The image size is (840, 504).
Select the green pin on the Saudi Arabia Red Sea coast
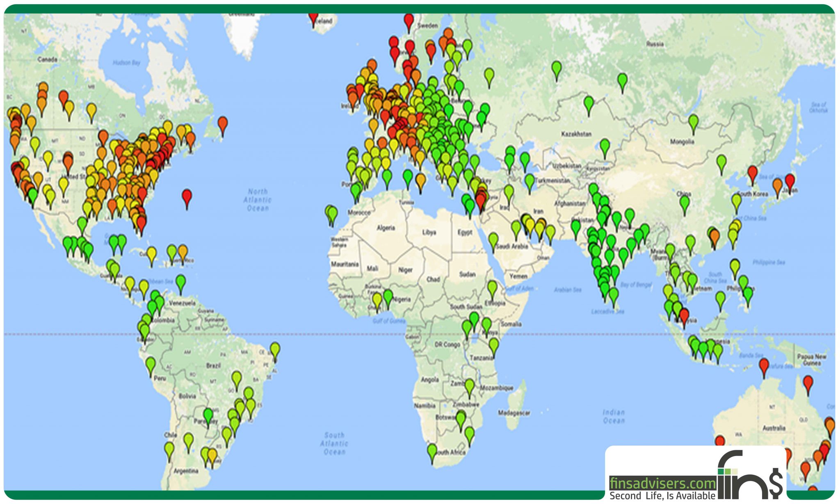coord(493,242)
